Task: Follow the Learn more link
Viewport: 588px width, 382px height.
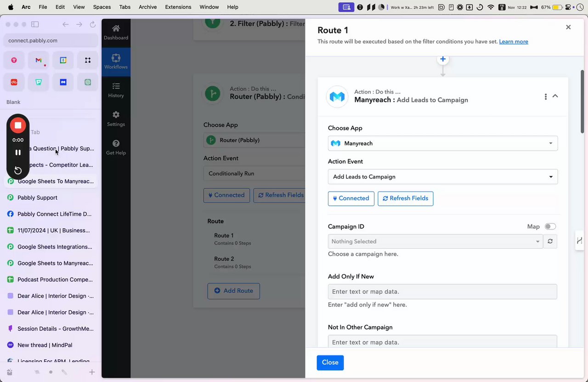Action: [x=514, y=42]
